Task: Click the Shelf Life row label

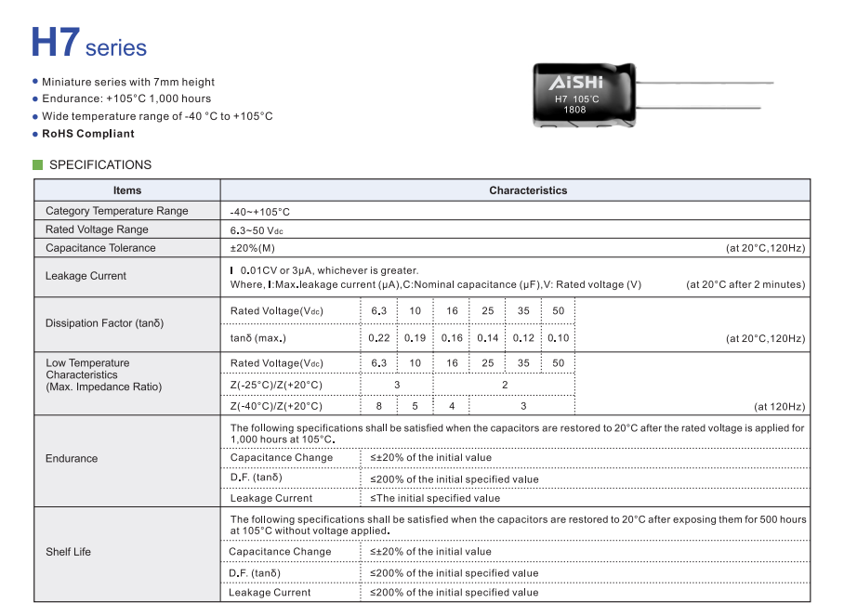Action: [x=69, y=552]
